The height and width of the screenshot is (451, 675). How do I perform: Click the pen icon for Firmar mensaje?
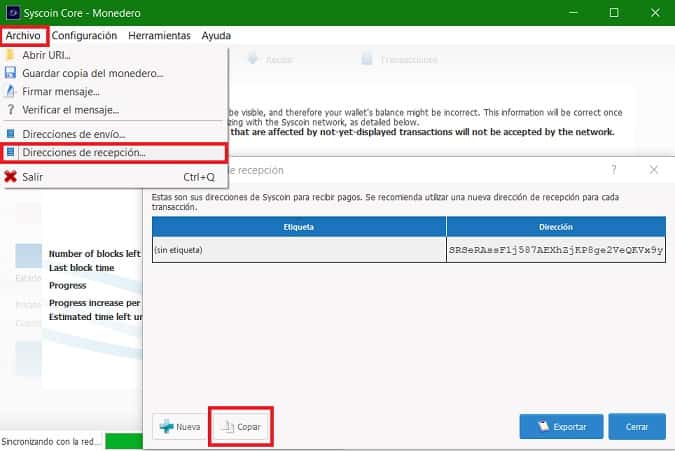pos(10,91)
